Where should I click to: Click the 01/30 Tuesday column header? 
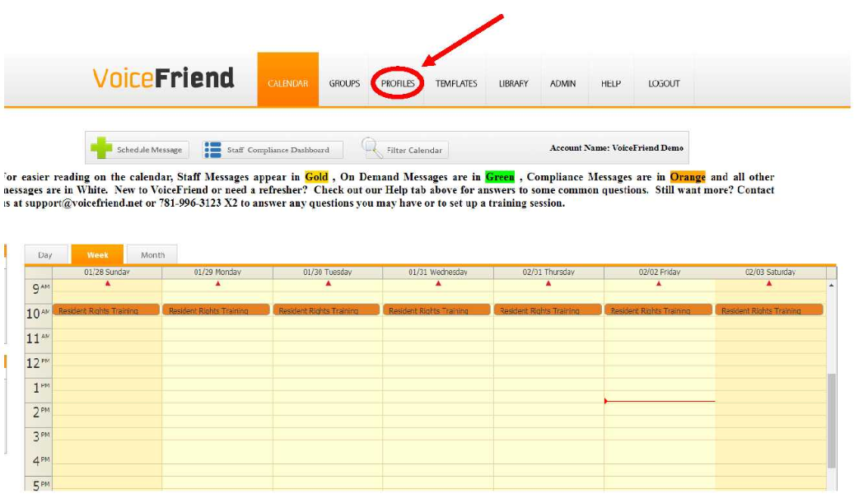click(x=328, y=272)
